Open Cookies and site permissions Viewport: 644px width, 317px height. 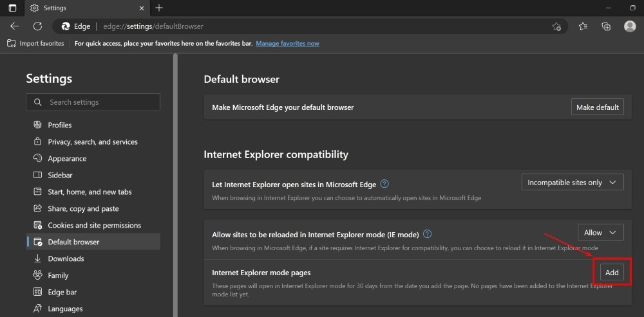coord(93,225)
